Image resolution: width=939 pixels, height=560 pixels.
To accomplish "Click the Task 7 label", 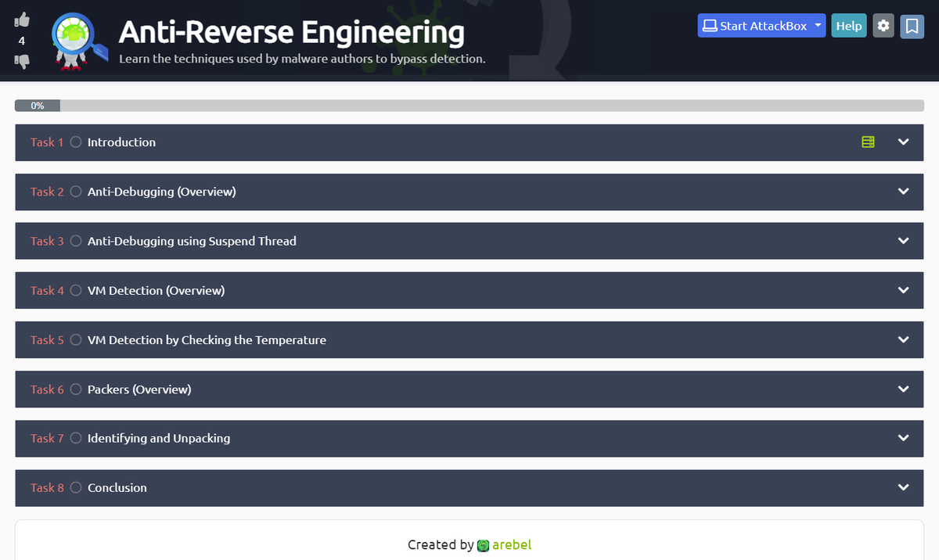I will [47, 439].
